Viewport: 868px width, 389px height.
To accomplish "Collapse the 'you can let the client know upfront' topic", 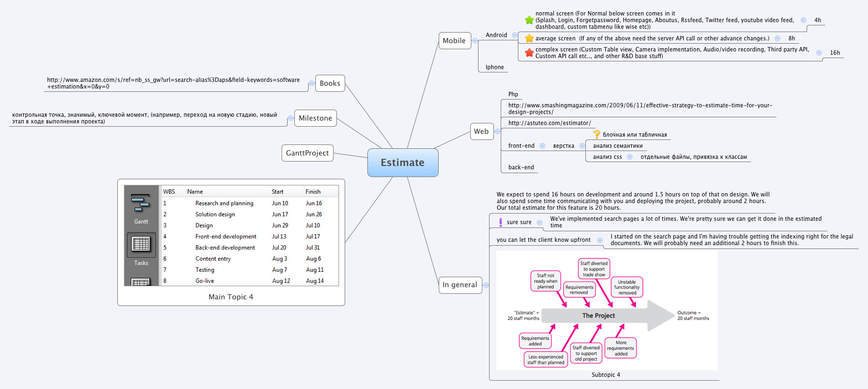I will (599, 240).
